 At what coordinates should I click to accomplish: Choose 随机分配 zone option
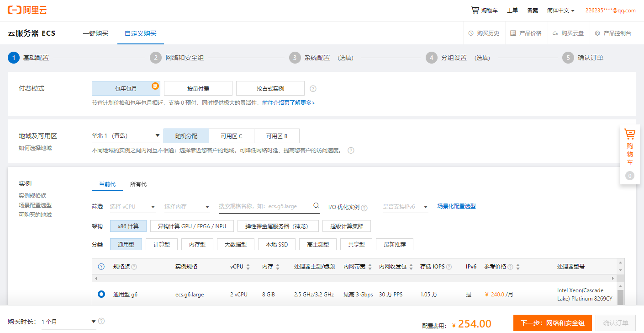(x=186, y=136)
